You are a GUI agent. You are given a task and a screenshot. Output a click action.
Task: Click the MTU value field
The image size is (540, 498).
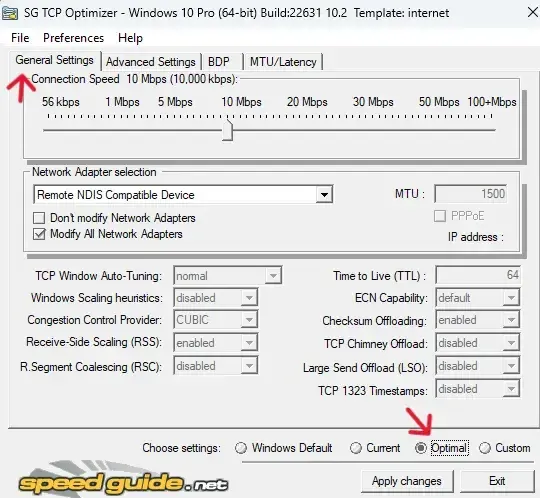click(x=471, y=194)
